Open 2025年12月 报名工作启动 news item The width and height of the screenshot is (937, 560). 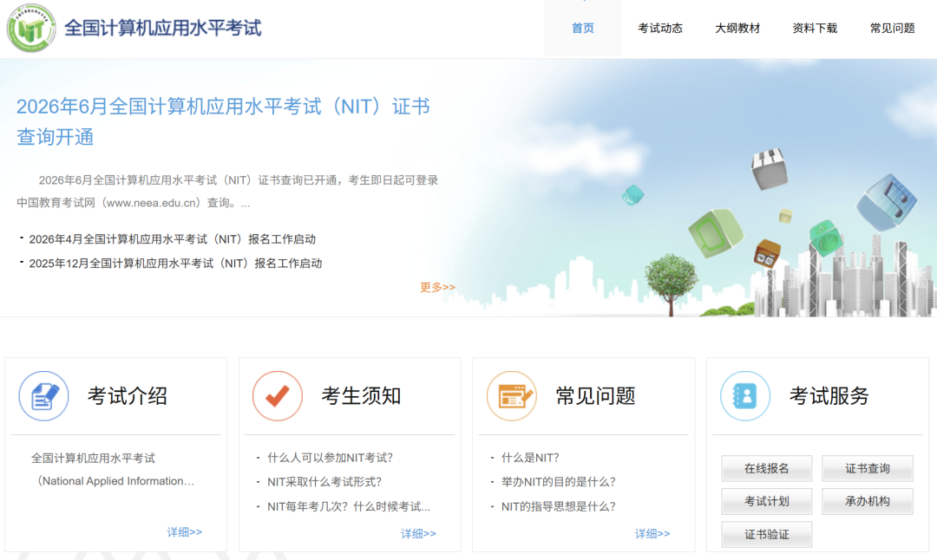[175, 264]
